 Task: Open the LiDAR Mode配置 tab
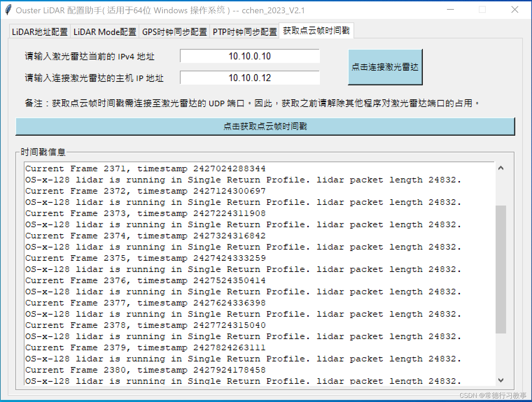(104, 31)
